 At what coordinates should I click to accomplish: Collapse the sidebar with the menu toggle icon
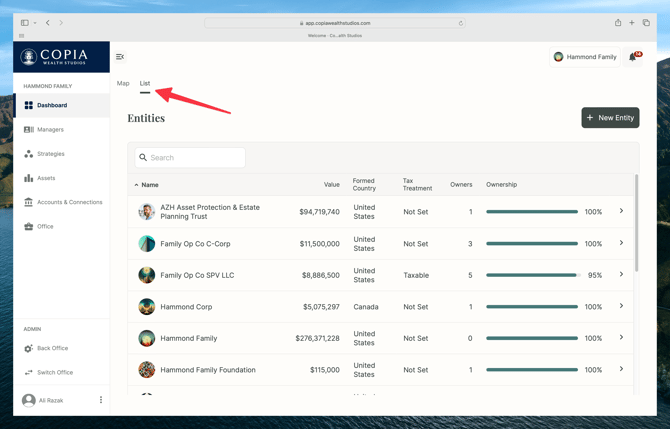click(x=120, y=56)
